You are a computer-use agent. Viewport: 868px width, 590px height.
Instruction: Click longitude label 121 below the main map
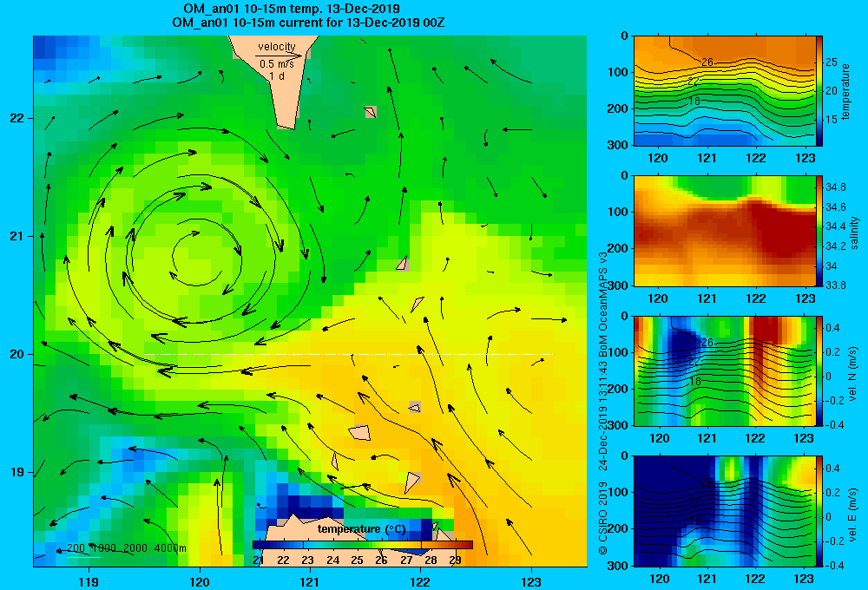click(x=310, y=581)
